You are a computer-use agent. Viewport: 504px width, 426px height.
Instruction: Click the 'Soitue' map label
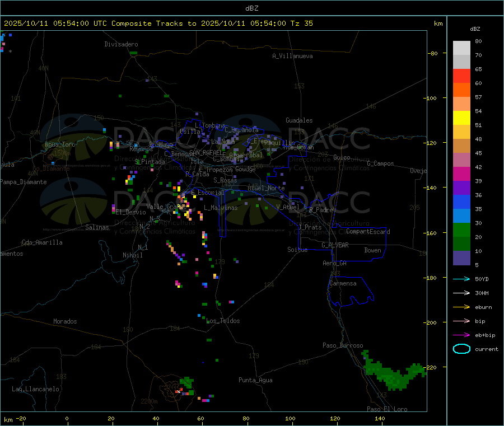click(x=297, y=250)
